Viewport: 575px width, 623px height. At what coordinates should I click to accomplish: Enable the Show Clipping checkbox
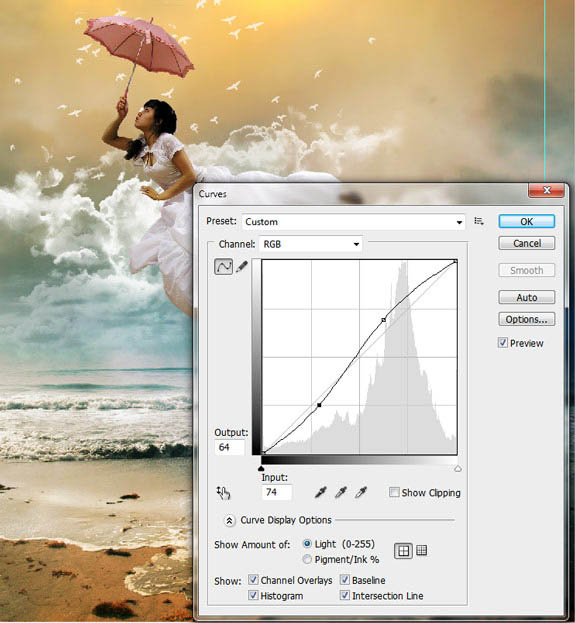click(x=394, y=492)
